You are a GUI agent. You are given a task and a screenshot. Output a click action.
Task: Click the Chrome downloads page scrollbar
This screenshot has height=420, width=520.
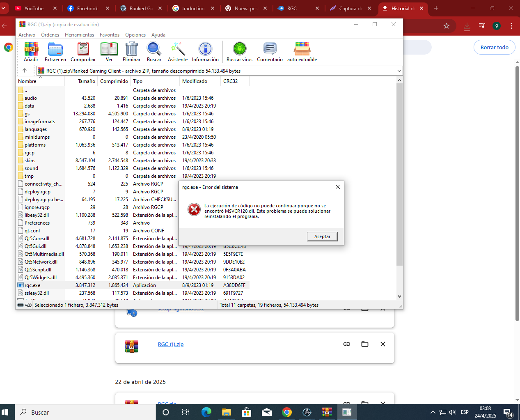[x=517, y=193]
